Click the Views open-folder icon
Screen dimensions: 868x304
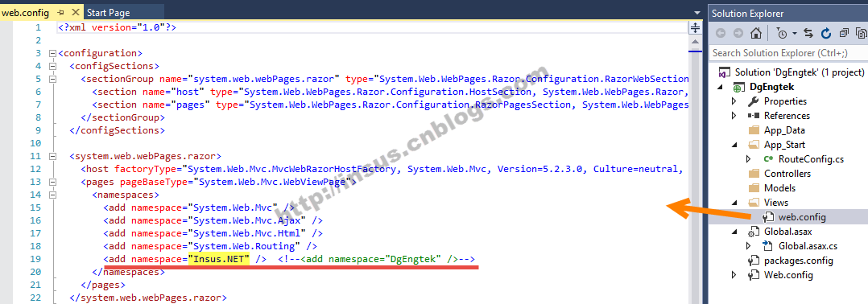[754, 203]
